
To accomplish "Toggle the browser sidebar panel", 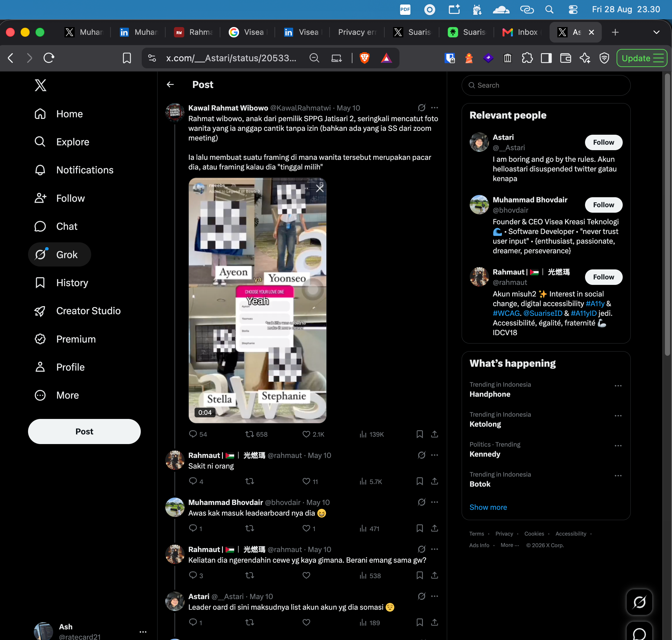I will click(546, 58).
